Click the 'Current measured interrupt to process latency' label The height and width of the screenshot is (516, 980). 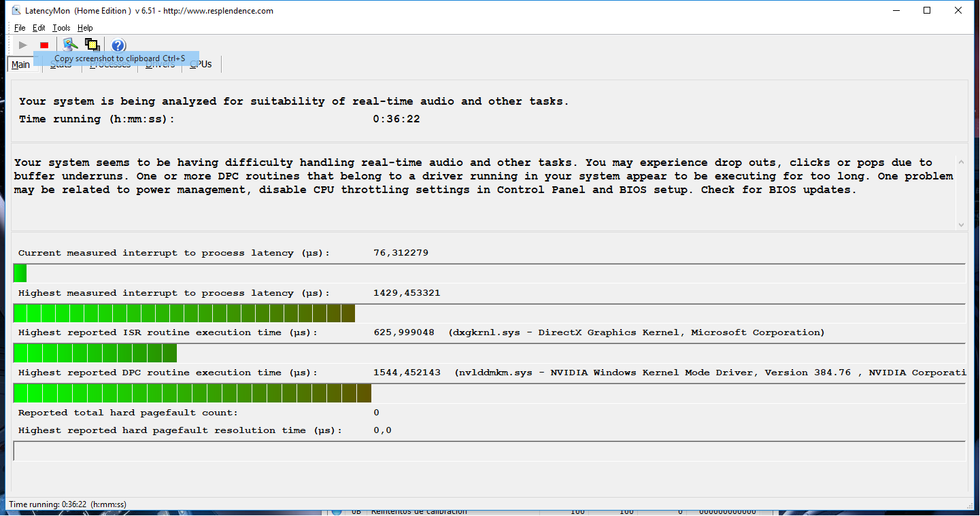point(174,253)
